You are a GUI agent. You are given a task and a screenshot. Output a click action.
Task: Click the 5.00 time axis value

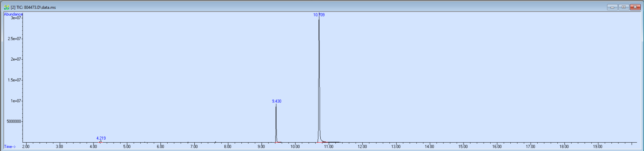(127, 147)
